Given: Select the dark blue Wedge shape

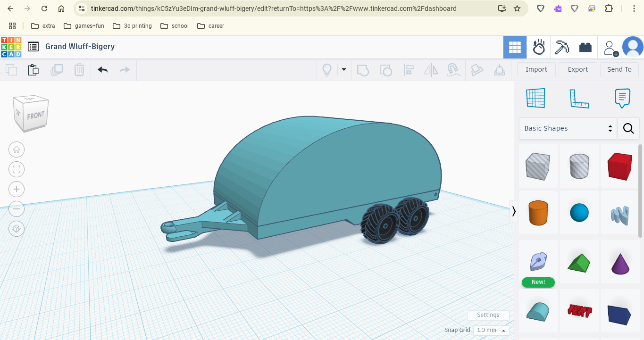Looking at the screenshot, I should coord(620,311).
